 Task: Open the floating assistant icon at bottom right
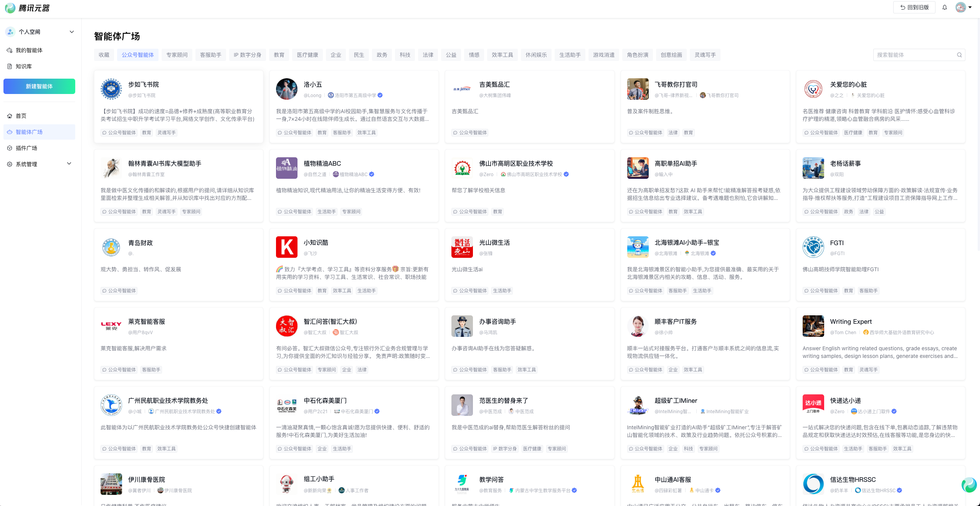[x=969, y=485]
